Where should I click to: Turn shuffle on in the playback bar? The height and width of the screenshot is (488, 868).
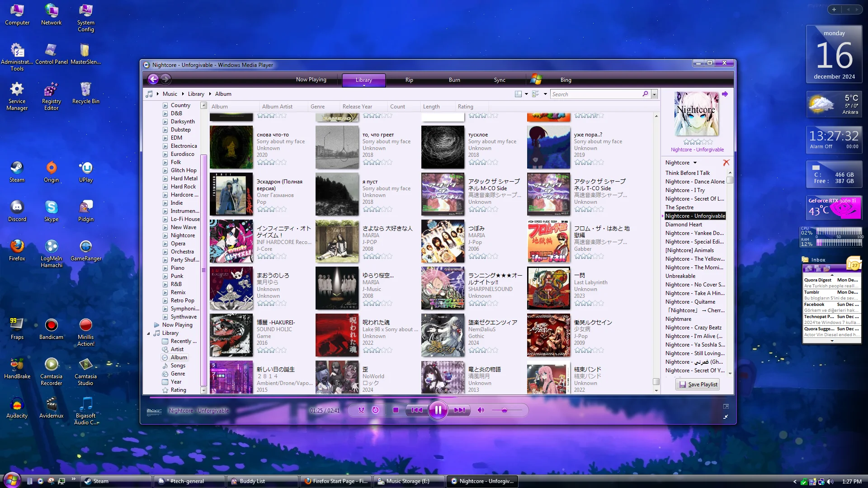click(x=361, y=410)
